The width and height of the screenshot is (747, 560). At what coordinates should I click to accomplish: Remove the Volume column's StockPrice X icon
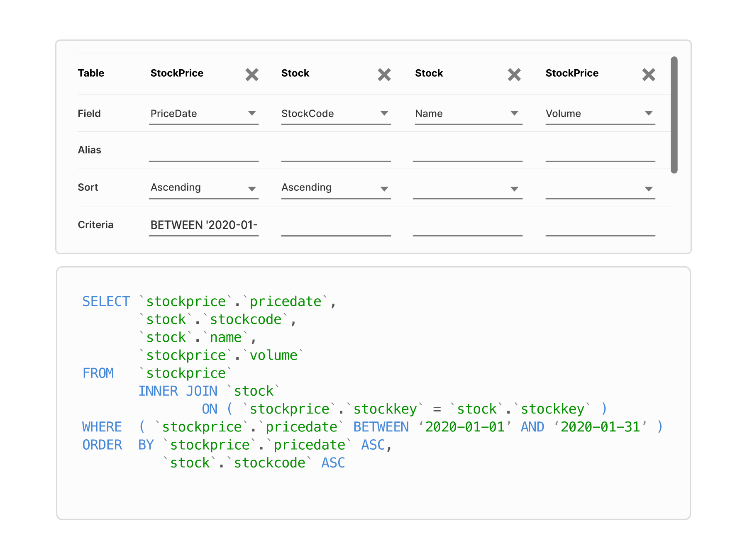[x=649, y=75]
